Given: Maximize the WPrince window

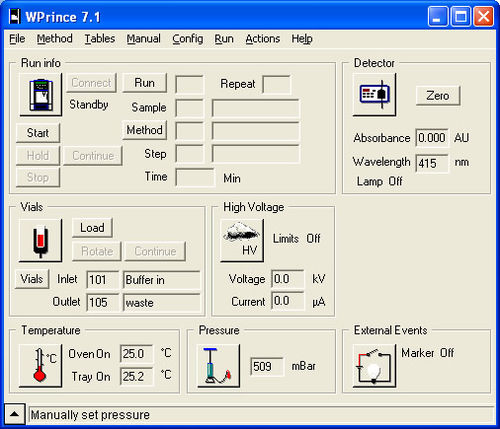Looking at the screenshot, I should 461,16.
